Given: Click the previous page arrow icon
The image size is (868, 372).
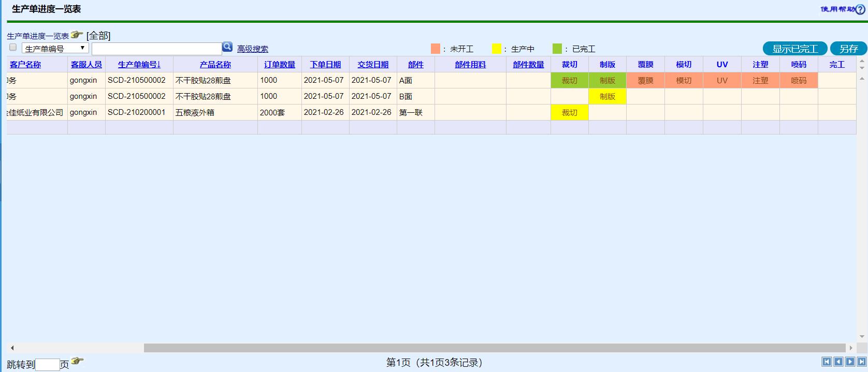Looking at the screenshot, I should click(838, 362).
